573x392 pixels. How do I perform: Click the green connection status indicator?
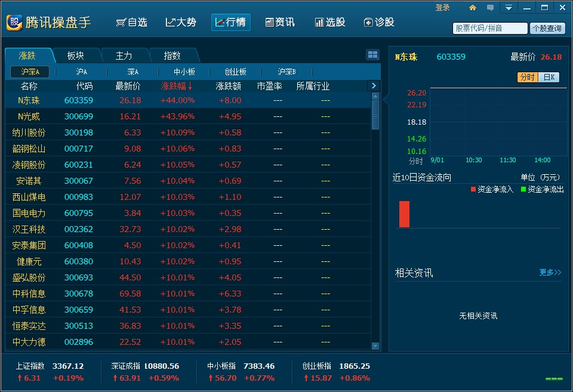(554, 379)
